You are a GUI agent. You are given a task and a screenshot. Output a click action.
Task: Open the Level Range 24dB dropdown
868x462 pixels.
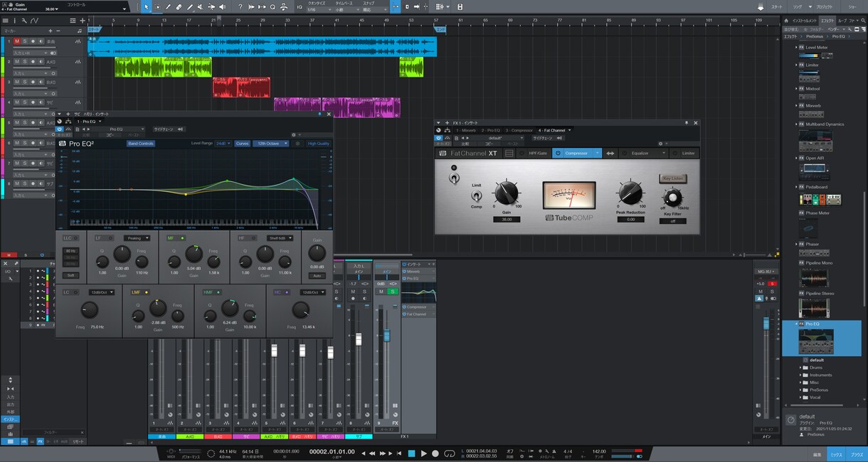(x=223, y=144)
